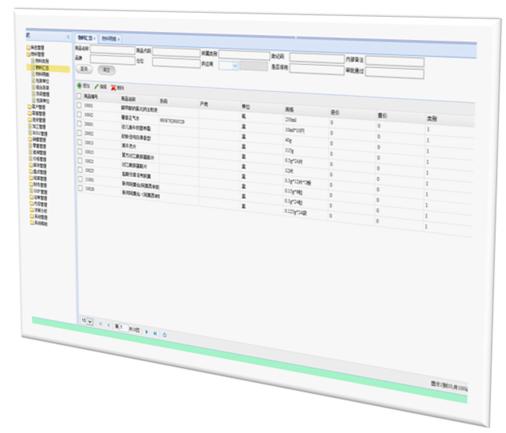This screenshot has width=506, height=433.
Task: Collapse the left navigation panel with its arrow
Action: click(x=68, y=37)
